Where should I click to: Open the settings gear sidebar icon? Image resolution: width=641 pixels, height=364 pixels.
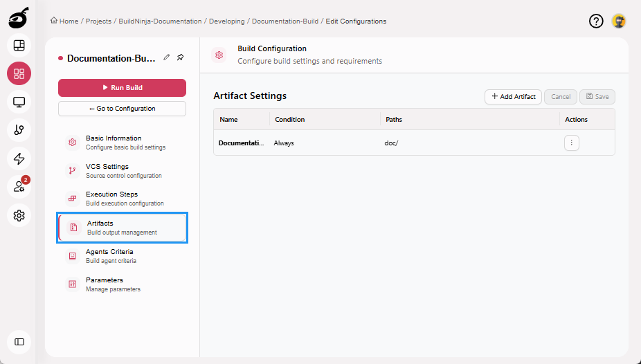point(19,215)
